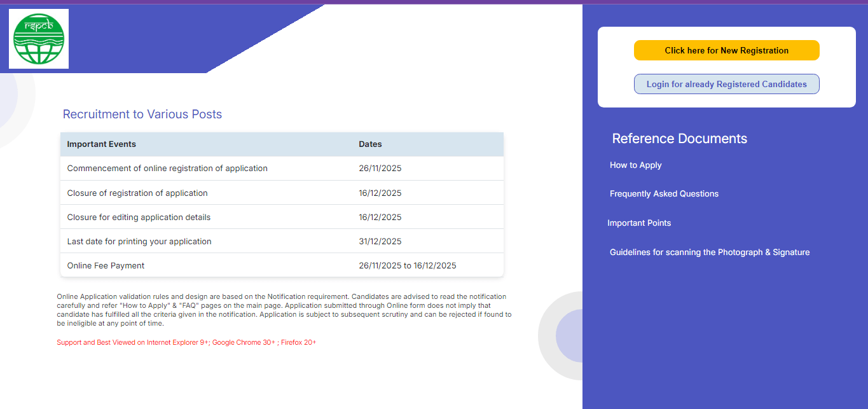
Task: Open Frequently Asked Questions
Action: (664, 193)
